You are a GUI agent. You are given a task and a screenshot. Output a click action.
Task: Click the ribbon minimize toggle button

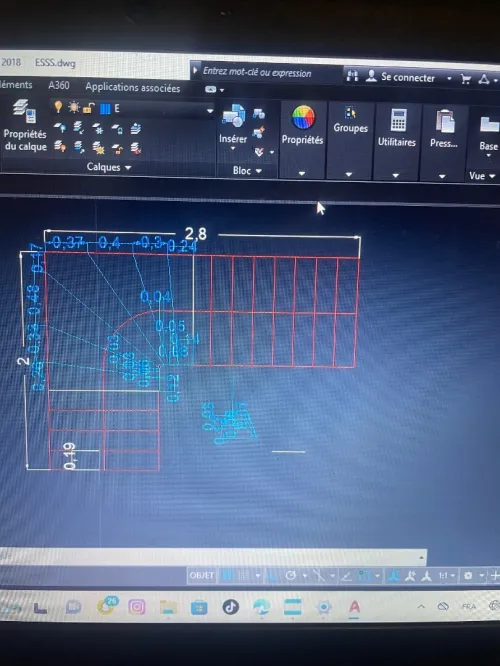click(211, 89)
